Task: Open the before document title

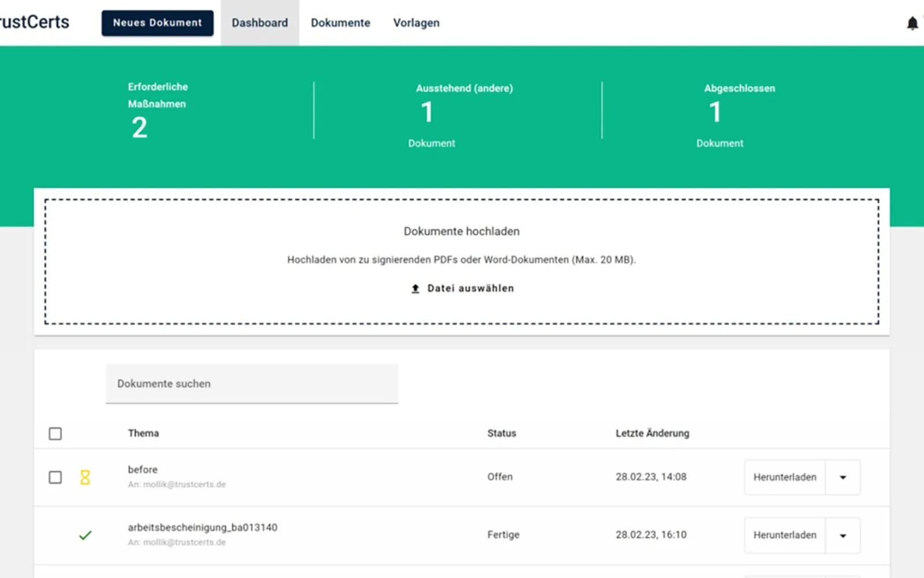Action: click(x=143, y=469)
